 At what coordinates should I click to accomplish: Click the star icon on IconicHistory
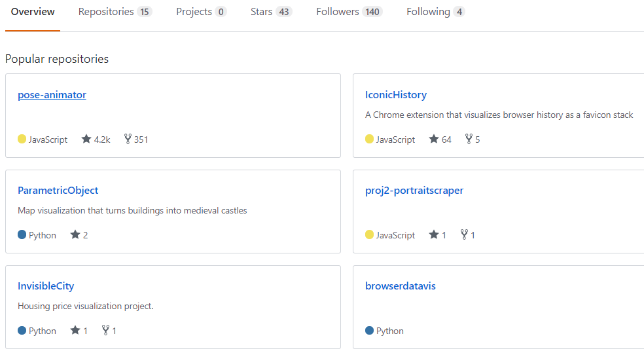(434, 139)
